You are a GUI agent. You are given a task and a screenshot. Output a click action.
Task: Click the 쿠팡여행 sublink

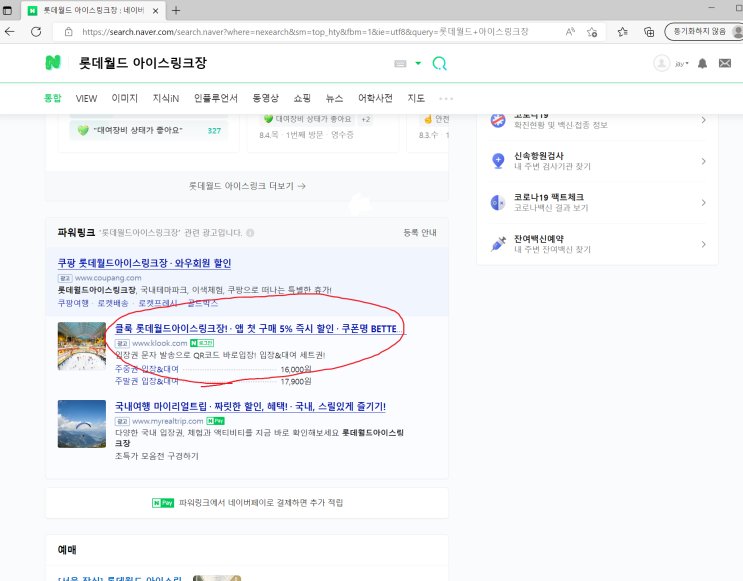click(x=73, y=303)
